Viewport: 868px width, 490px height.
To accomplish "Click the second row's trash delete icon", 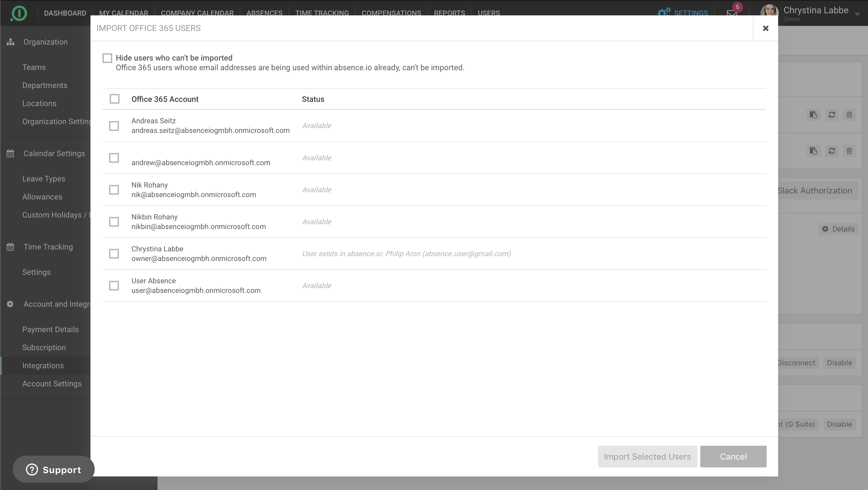I will (849, 151).
